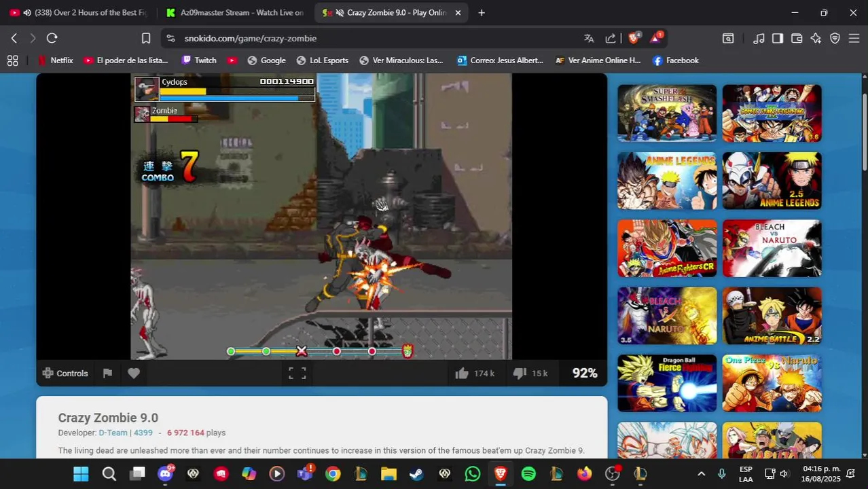Mute the YouTube tab via speaker icon

[27, 13]
